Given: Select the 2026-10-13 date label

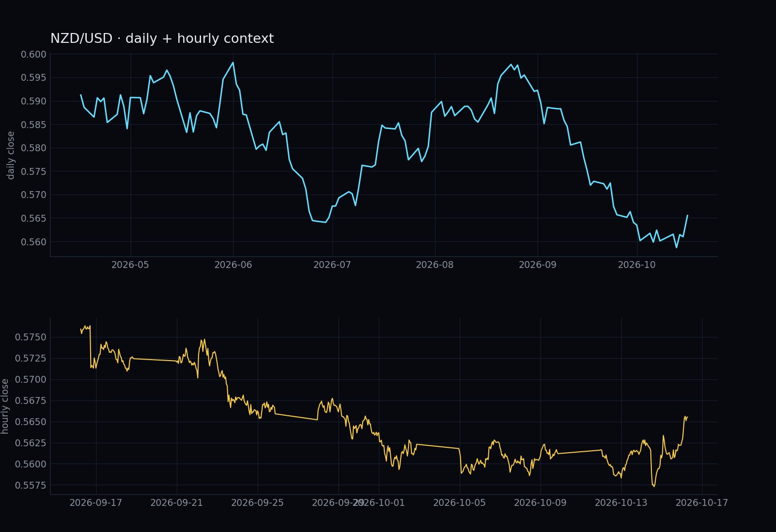Looking at the screenshot, I should 621,503.
